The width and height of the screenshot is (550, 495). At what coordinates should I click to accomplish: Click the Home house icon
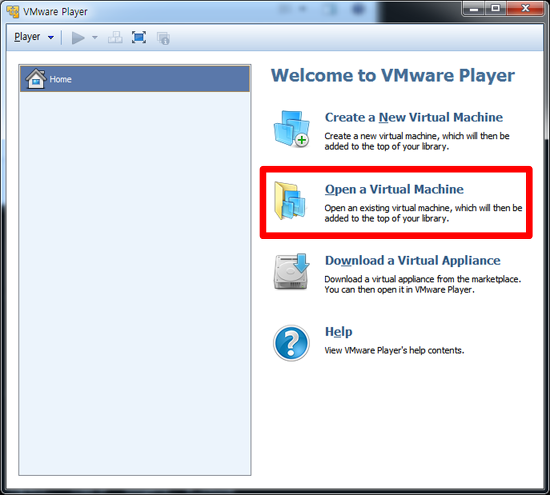(36, 79)
